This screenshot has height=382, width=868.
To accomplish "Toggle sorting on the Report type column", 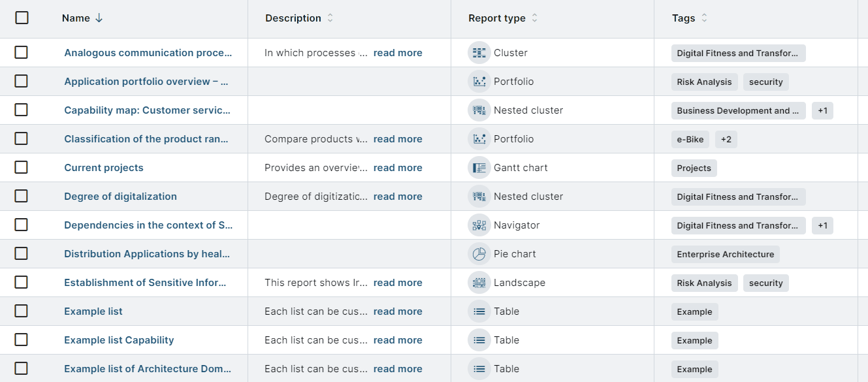I will [534, 18].
